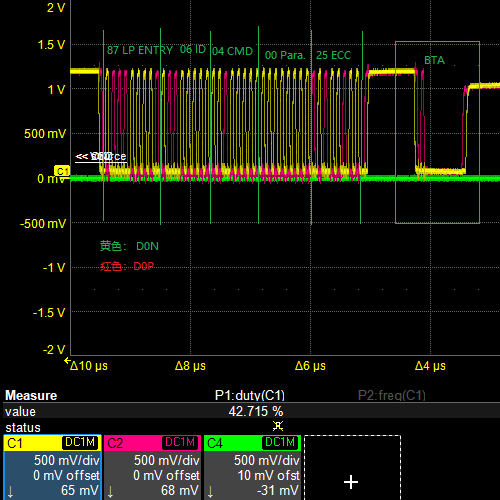Click the P1 duty status icon

(278, 426)
